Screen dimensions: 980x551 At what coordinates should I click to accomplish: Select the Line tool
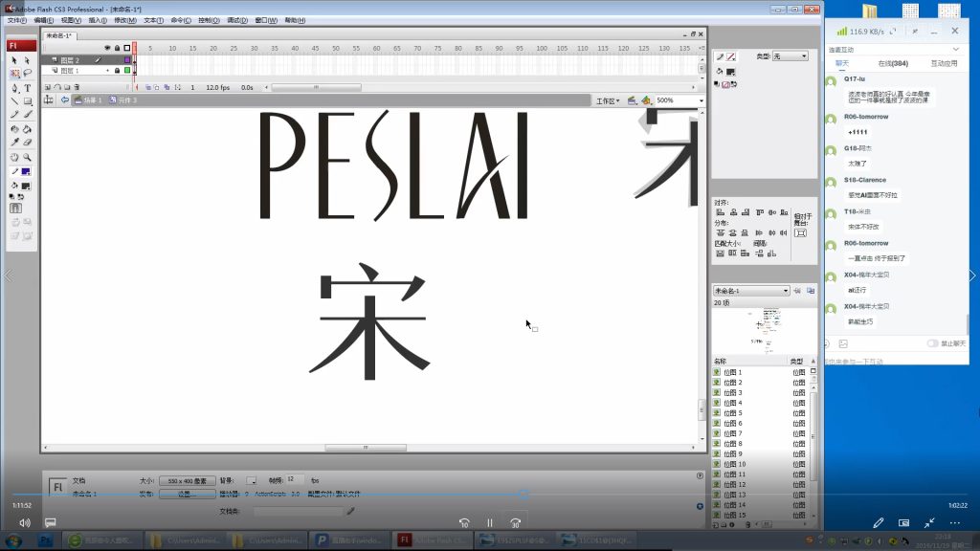pos(14,101)
